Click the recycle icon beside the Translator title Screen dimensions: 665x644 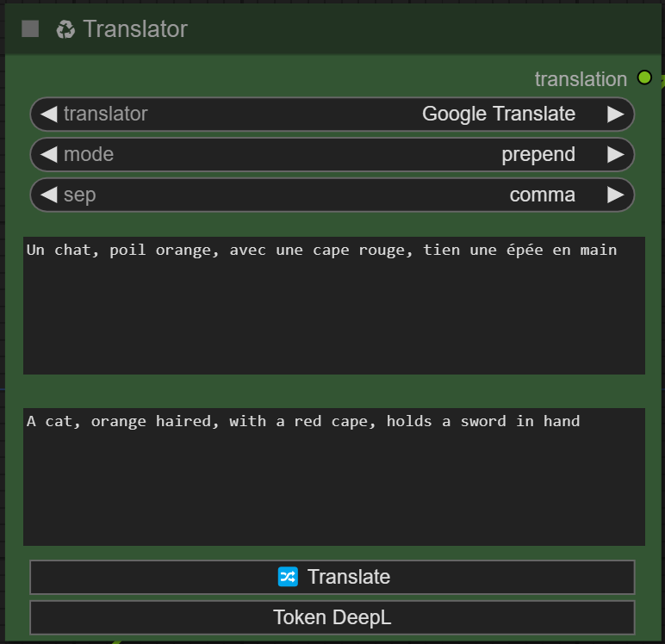pos(65,29)
